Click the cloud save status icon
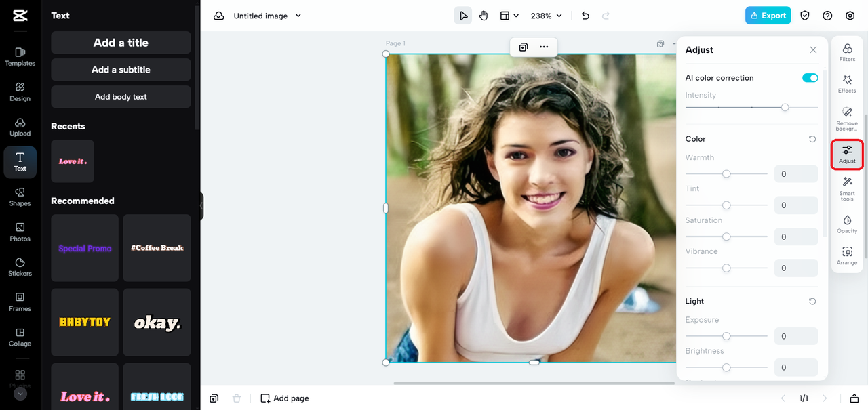The height and width of the screenshot is (410, 868). 218,16
